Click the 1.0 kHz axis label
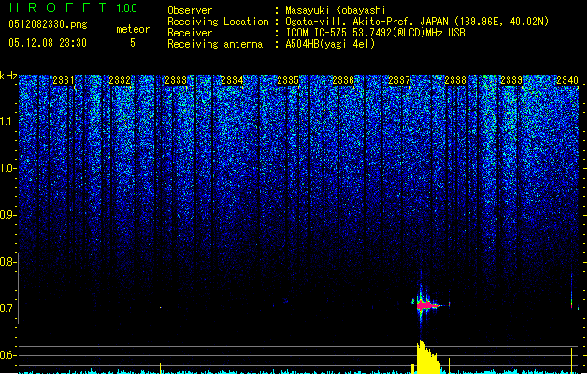 point(8,168)
